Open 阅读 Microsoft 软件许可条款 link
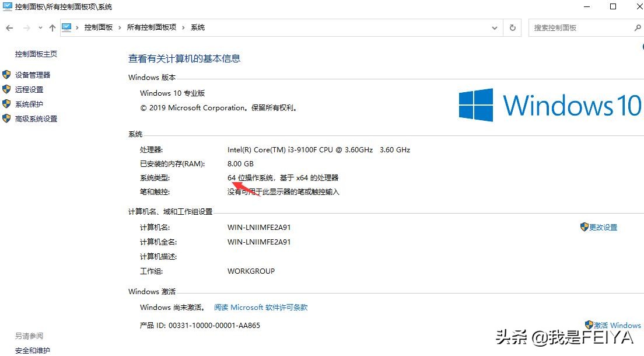This screenshot has height=356, width=644. (261, 308)
